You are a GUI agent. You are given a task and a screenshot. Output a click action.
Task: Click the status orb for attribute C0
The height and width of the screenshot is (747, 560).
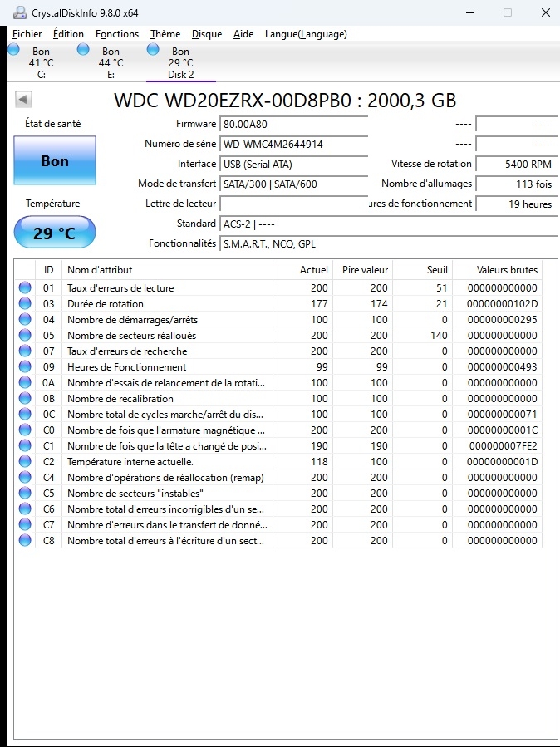[25, 430]
